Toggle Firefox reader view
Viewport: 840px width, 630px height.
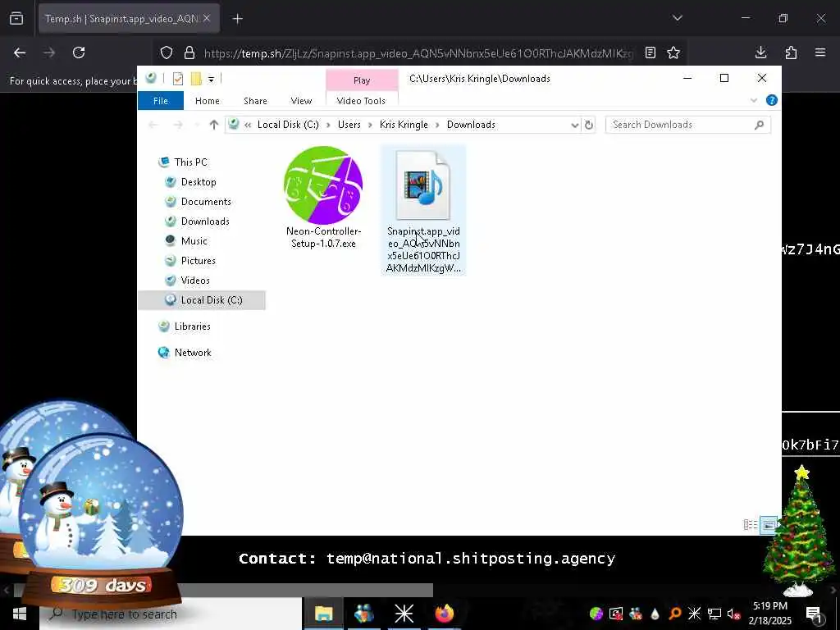(x=651, y=52)
